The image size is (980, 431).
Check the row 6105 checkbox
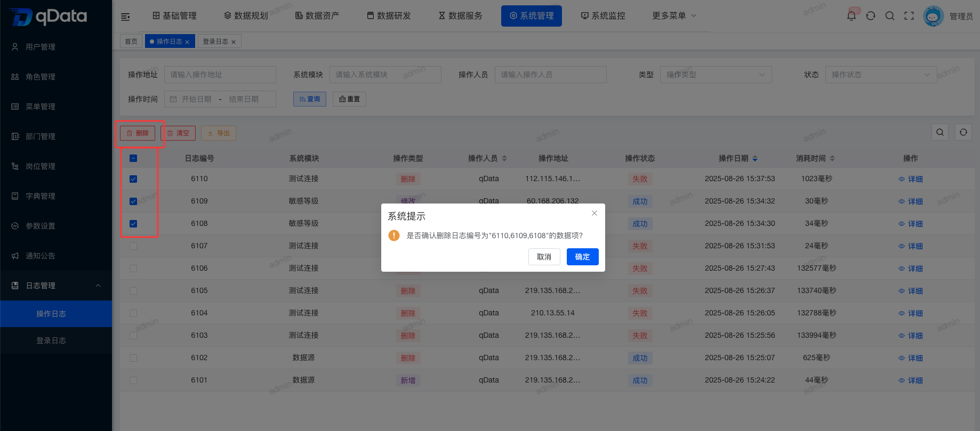click(133, 291)
